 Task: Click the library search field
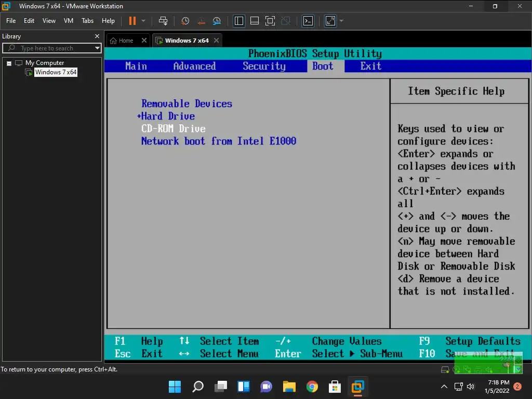pyautogui.click(x=51, y=48)
